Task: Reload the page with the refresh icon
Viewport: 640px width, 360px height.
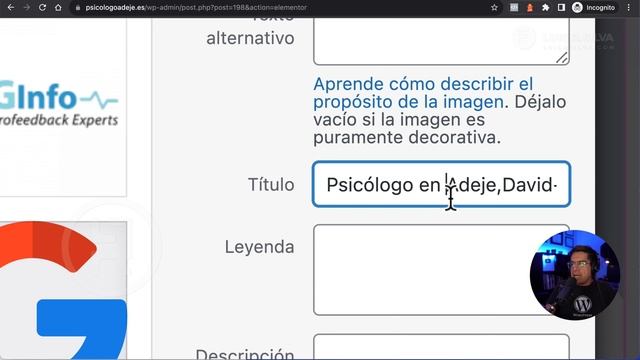Action: 42,8
